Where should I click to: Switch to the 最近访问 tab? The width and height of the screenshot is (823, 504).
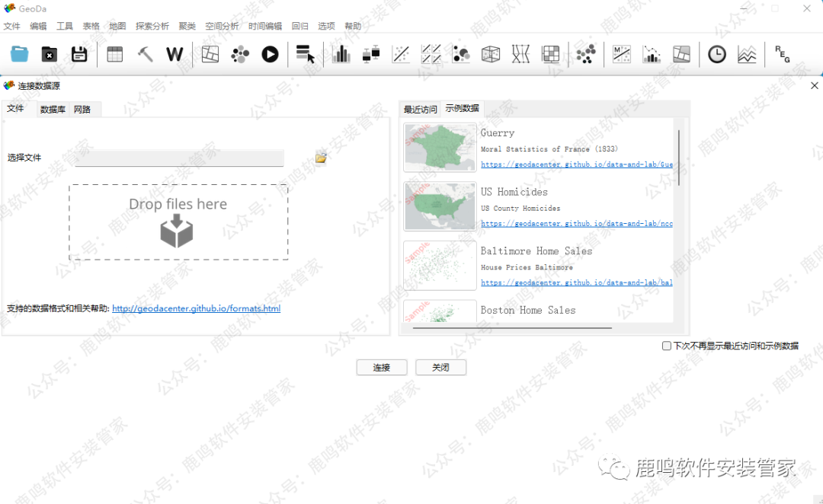[420, 110]
